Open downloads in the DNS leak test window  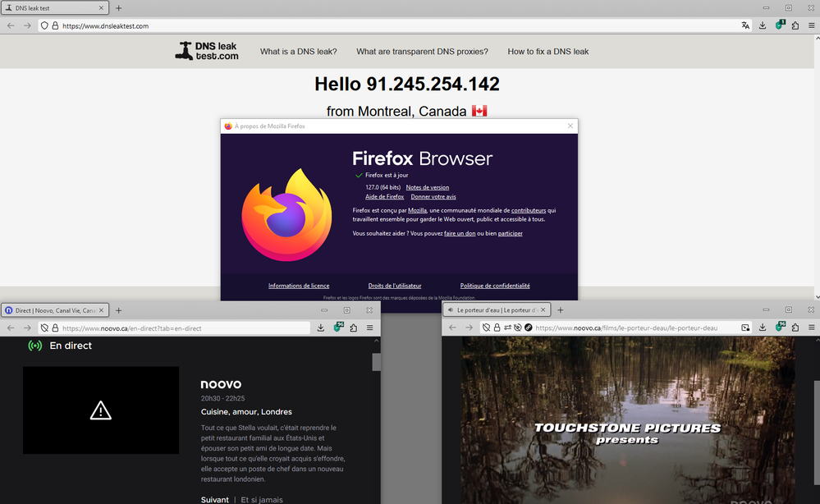pos(763,25)
